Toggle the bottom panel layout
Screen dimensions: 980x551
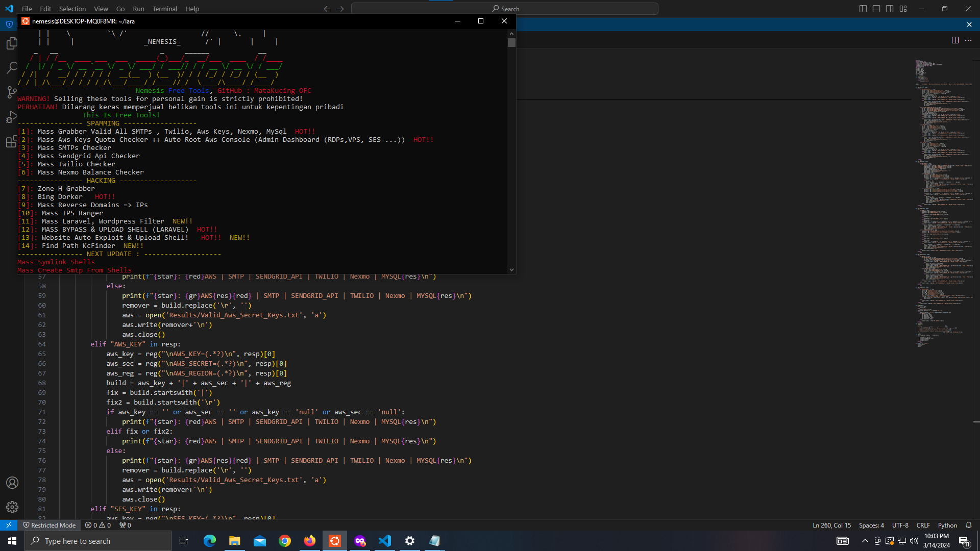[x=876, y=9]
